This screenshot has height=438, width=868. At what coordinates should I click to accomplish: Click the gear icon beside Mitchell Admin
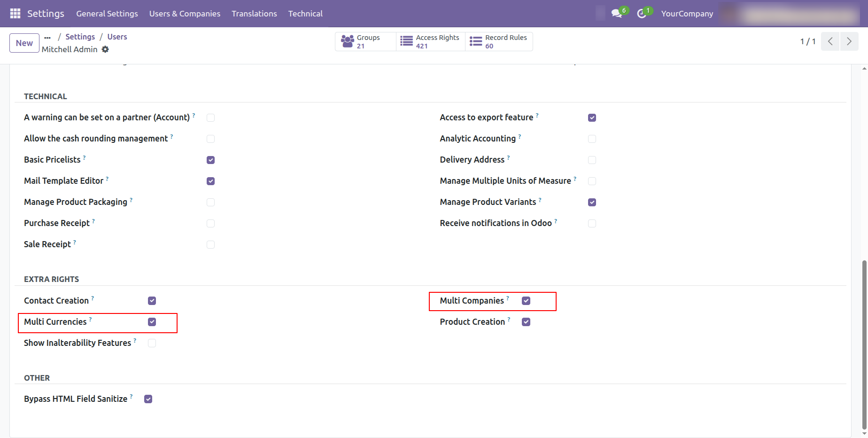pos(105,49)
